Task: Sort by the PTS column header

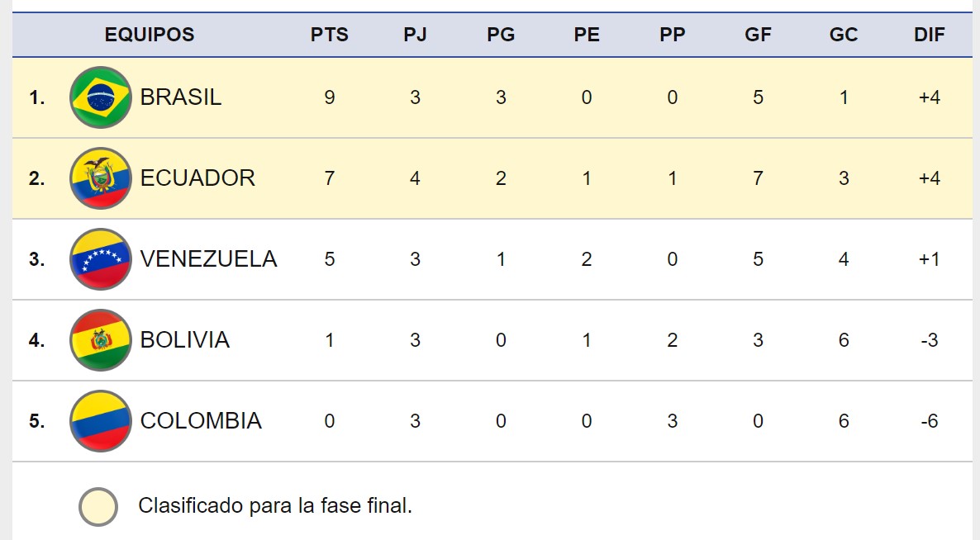Action: 330,35
